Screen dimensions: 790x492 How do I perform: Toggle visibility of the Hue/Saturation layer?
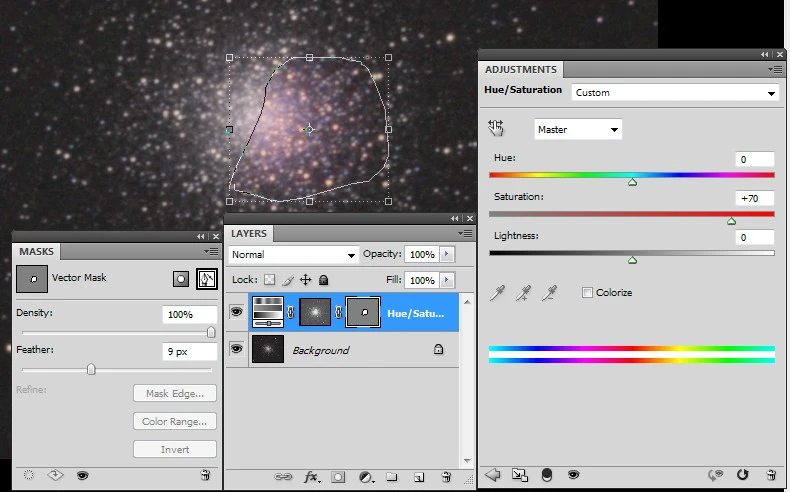(x=237, y=312)
